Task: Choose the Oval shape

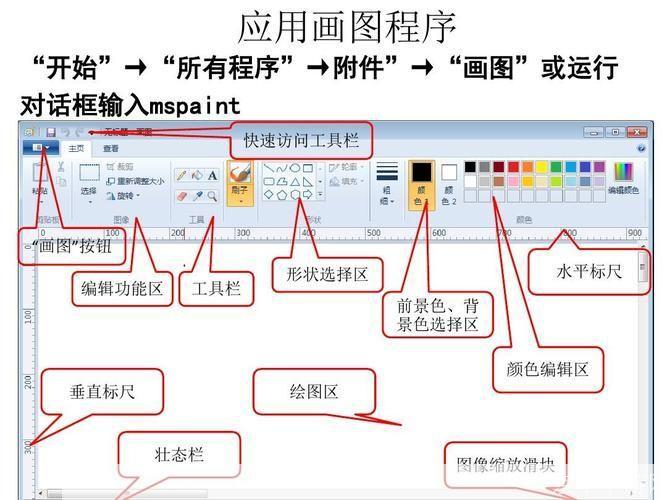Action: tap(295, 169)
